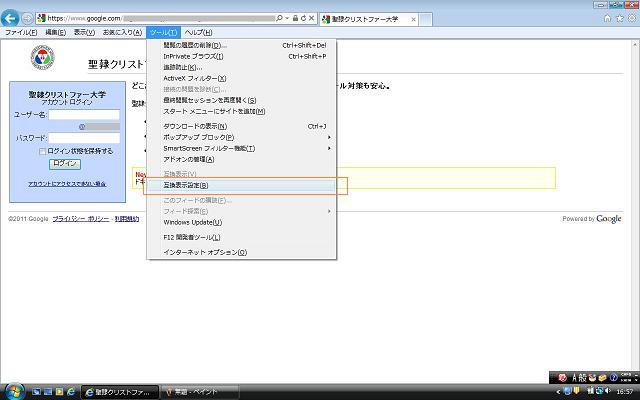The width and height of the screenshot is (640, 400).
Task: Open the お気に入り(A) menu
Action: coord(122,32)
